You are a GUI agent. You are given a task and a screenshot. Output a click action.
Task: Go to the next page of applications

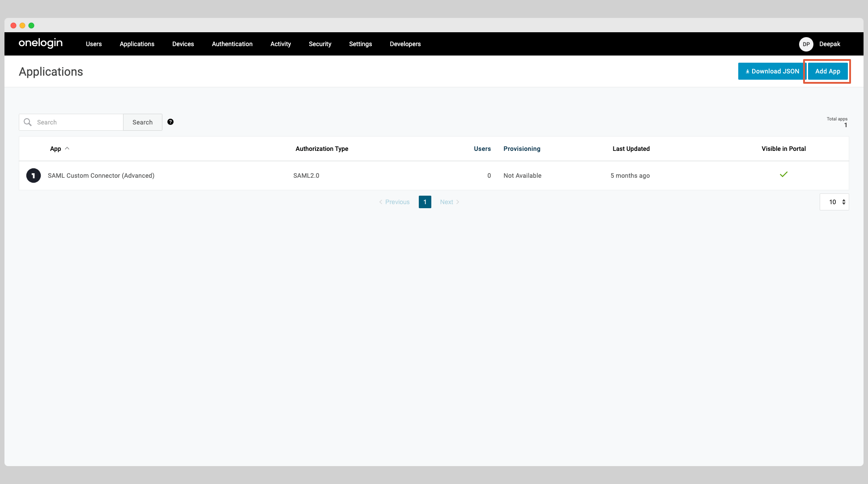pyautogui.click(x=449, y=202)
